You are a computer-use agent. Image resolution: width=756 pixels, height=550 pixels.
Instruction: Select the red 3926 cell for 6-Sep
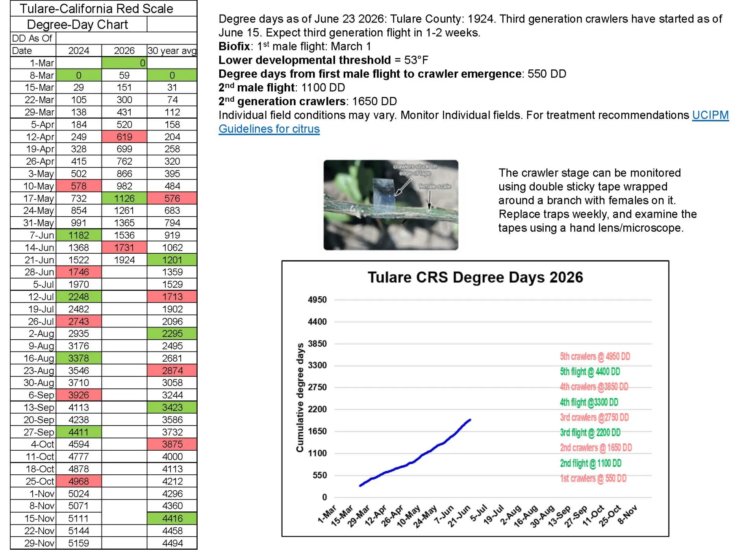click(x=79, y=395)
